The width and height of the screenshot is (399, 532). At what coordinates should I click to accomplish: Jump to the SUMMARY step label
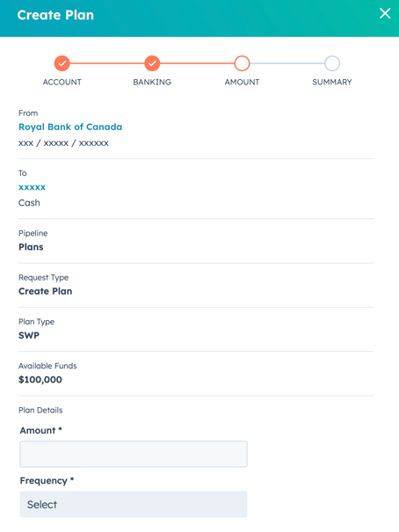coord(332,82)
